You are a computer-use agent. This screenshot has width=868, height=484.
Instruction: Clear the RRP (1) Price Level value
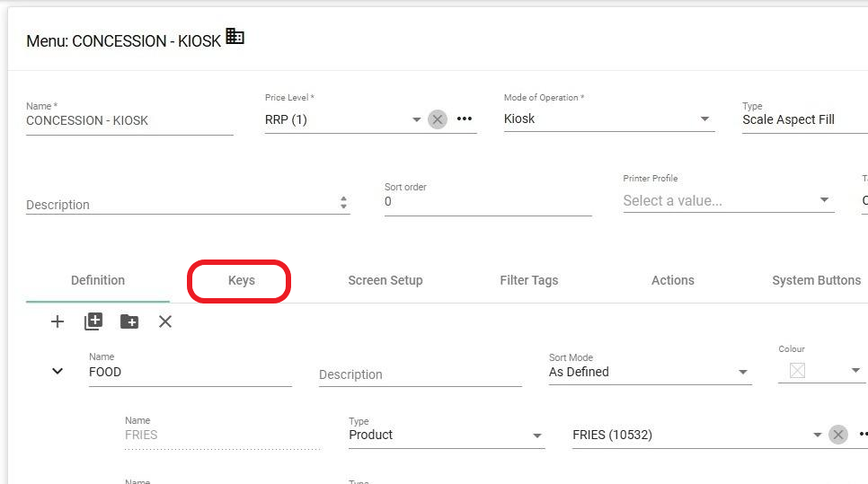438,119
